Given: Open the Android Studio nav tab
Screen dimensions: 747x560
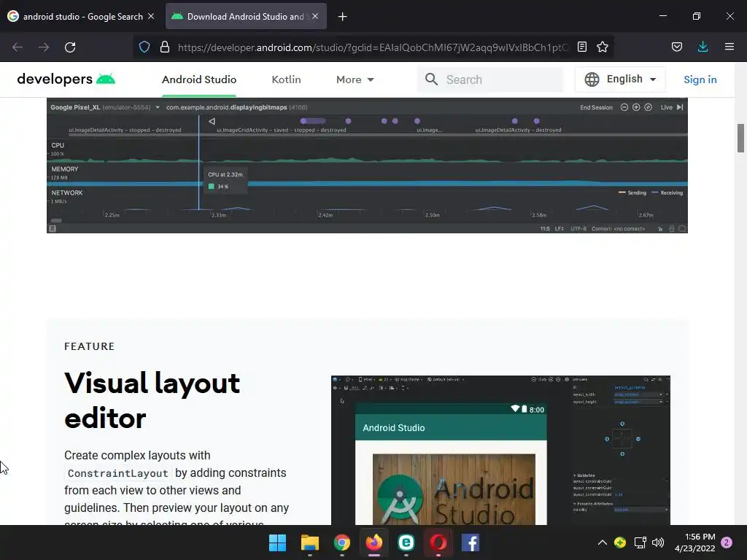Looking at the screenshot, I should point(199,79).
